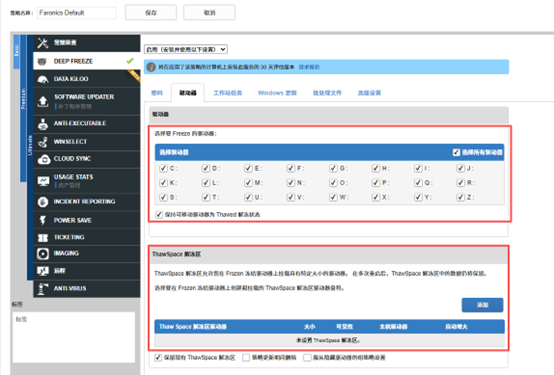Open the Incident Reporting icon

[x=43, y=202]
